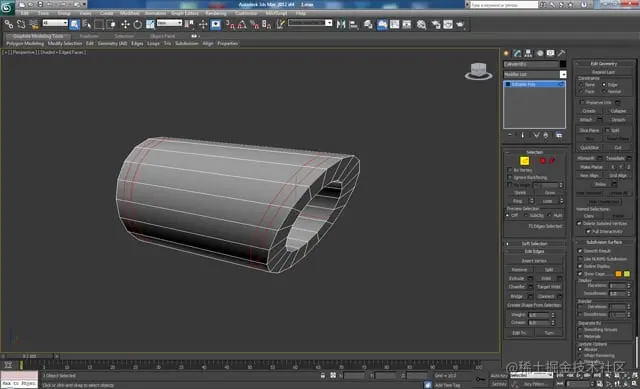Toggle the Preserve UVs checkbox
Image resolution: width=640 pixels, height=389 pixels.
tap(582, 102)
